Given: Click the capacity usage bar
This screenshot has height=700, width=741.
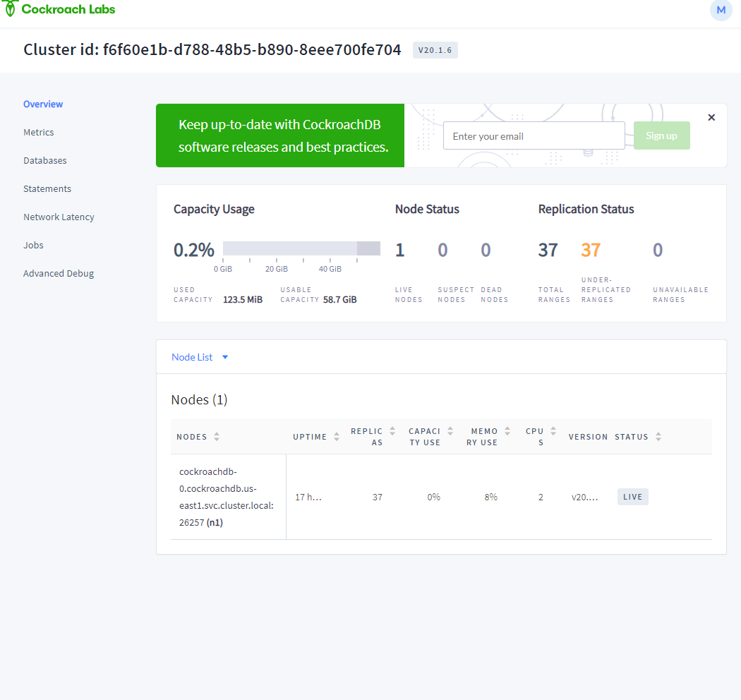Looking at the screenshot, I should point(301,248).
